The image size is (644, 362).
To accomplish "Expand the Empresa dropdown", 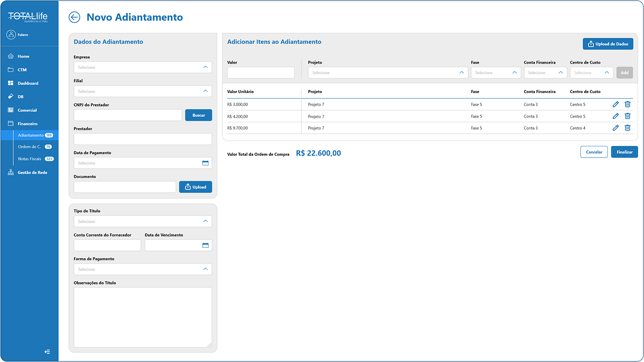I will pos(143,68).
